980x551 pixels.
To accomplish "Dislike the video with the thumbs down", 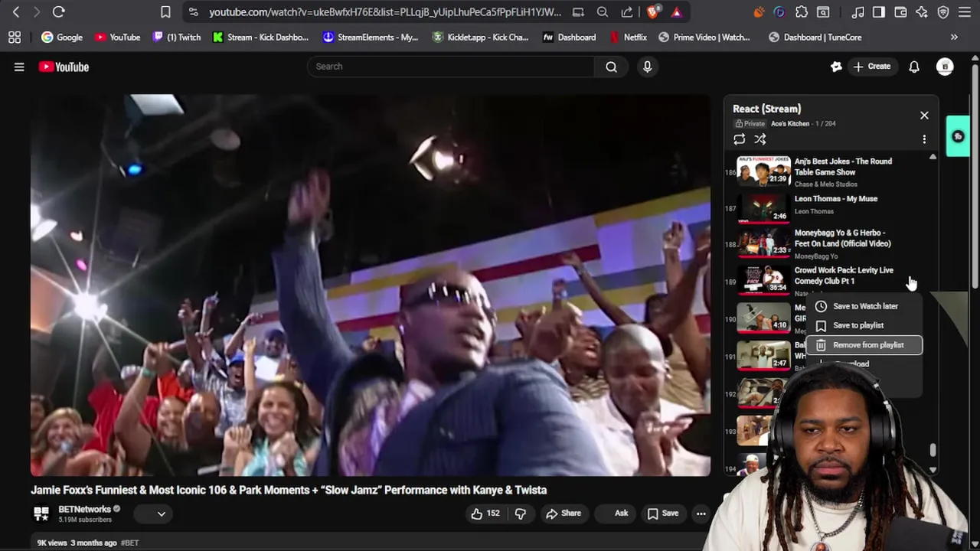I will 520,514.
